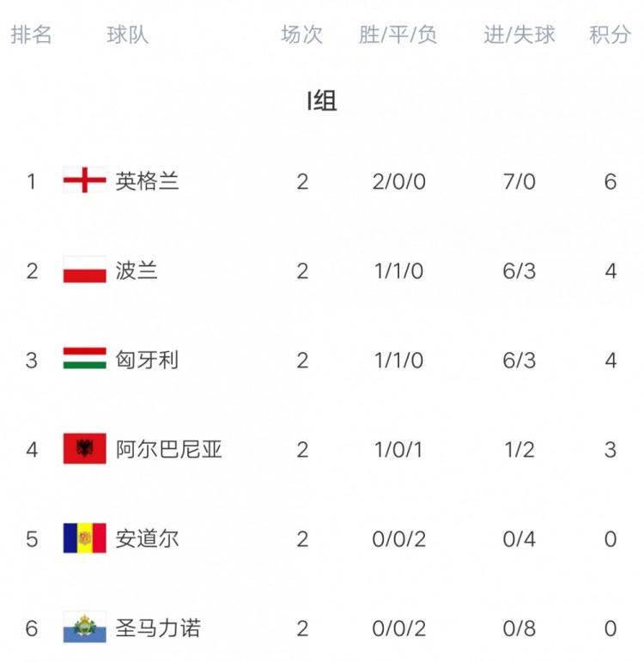Click the San Marino flag icon
Image resolution: width=644 pixels, height=662 pixels.
coord(84,628)
